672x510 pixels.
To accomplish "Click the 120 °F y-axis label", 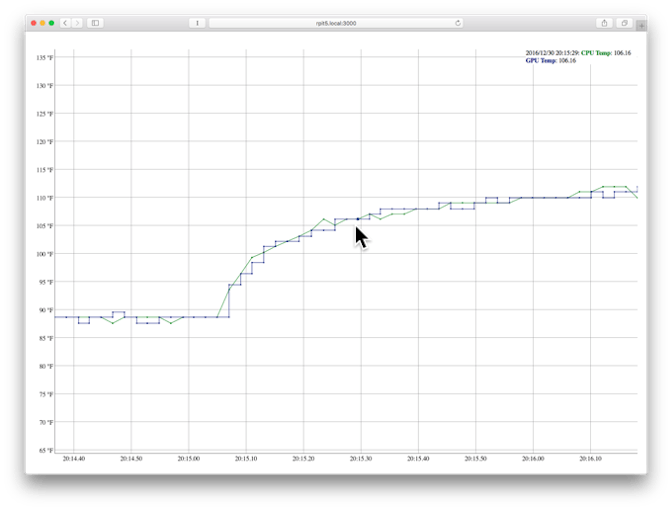I will click(x=45, y=141).
